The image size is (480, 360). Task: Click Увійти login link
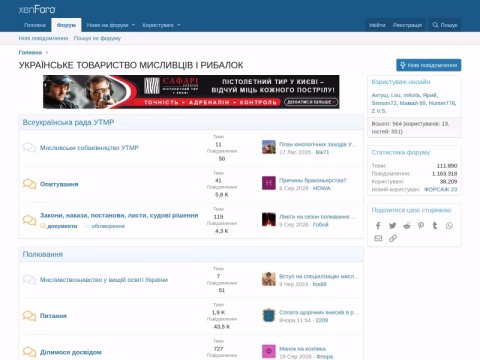(x=377, y=25)
